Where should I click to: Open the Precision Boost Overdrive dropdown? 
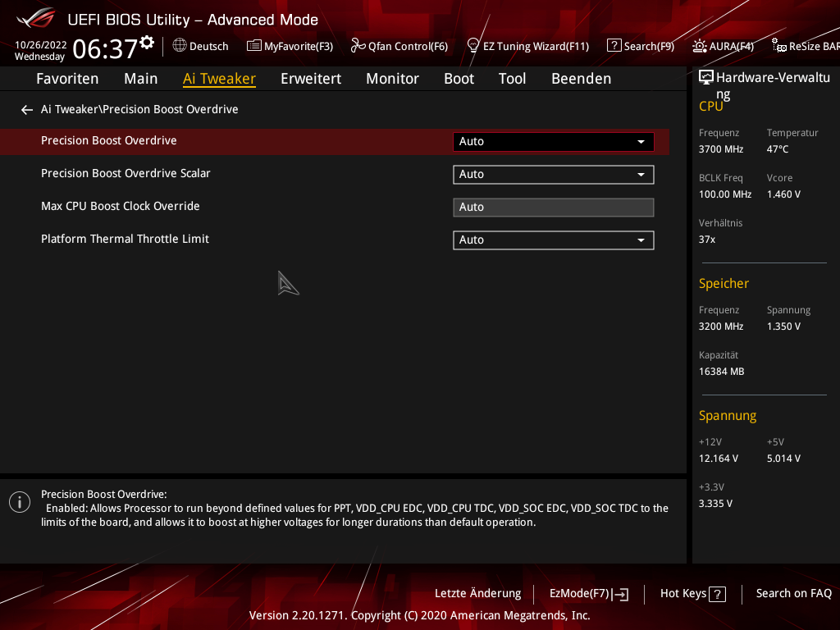point(554,141)
